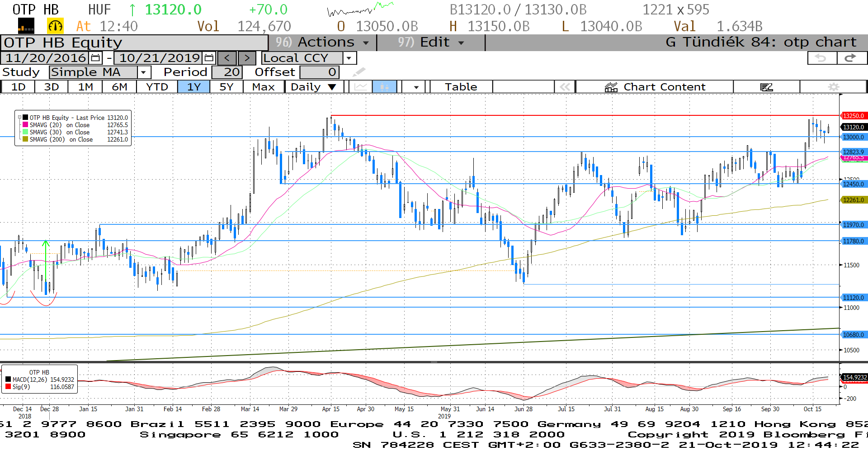The width and height of the screenshot is (868, 470).
Task: Open the 97) Edit menu
Action: (x=431, y=43)
